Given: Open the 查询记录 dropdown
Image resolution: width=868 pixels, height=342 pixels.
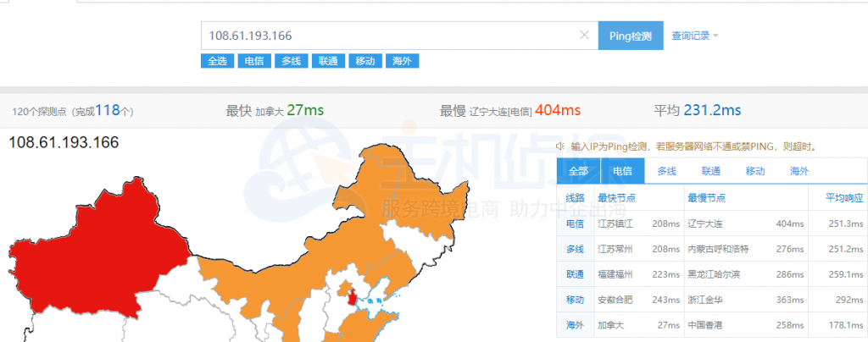Looking at the screenshot, I should [x=695, y=36].
